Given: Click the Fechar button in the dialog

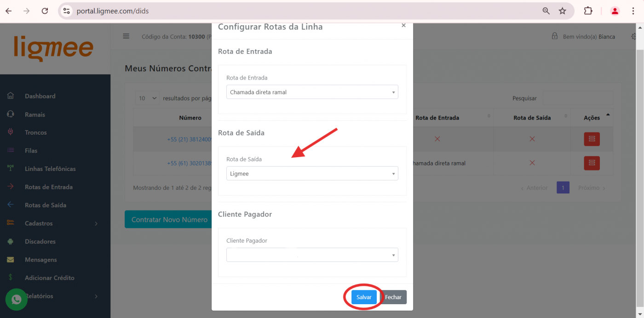Looking at the screenshot, I should (393, 297).
